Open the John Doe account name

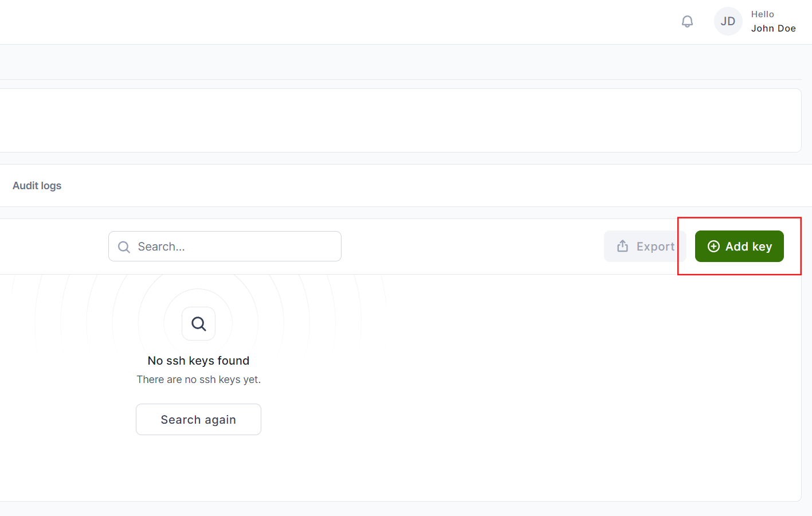coord(773,29)
